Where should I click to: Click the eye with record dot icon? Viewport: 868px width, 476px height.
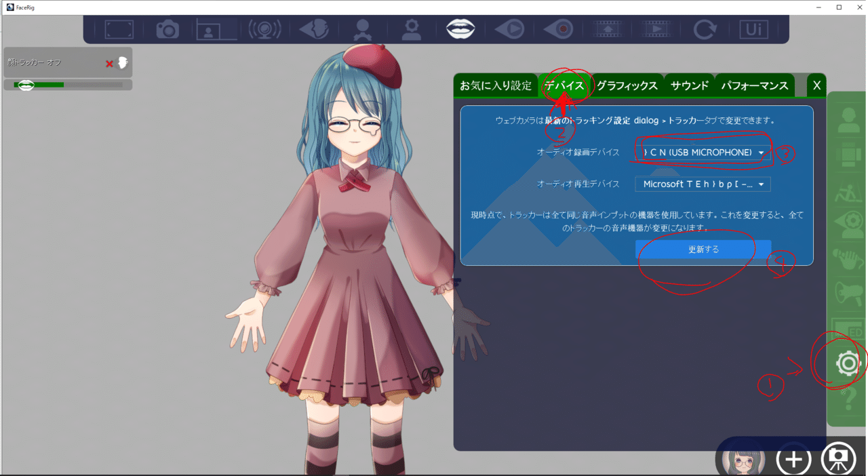(558, 29)
